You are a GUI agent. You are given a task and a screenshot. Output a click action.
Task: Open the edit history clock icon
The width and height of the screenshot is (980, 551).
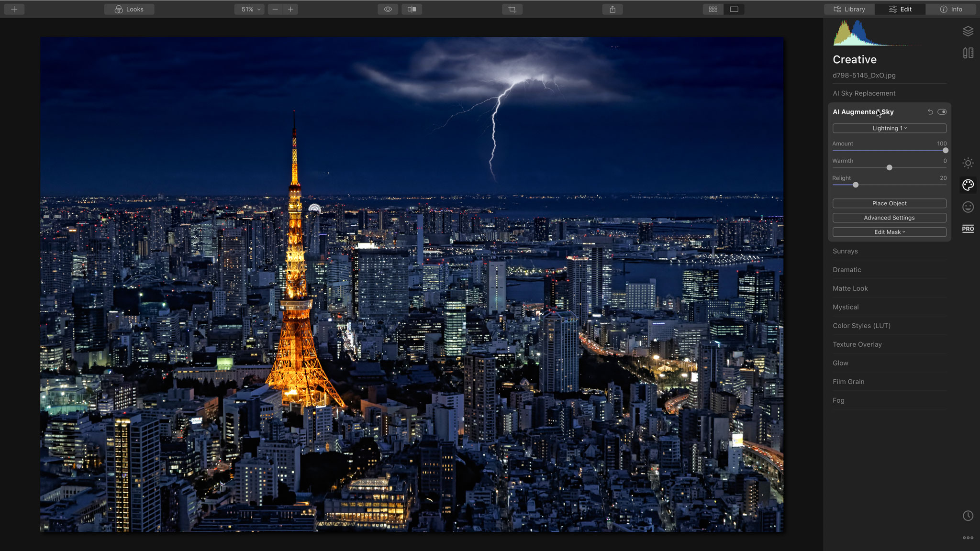(968, 515)
